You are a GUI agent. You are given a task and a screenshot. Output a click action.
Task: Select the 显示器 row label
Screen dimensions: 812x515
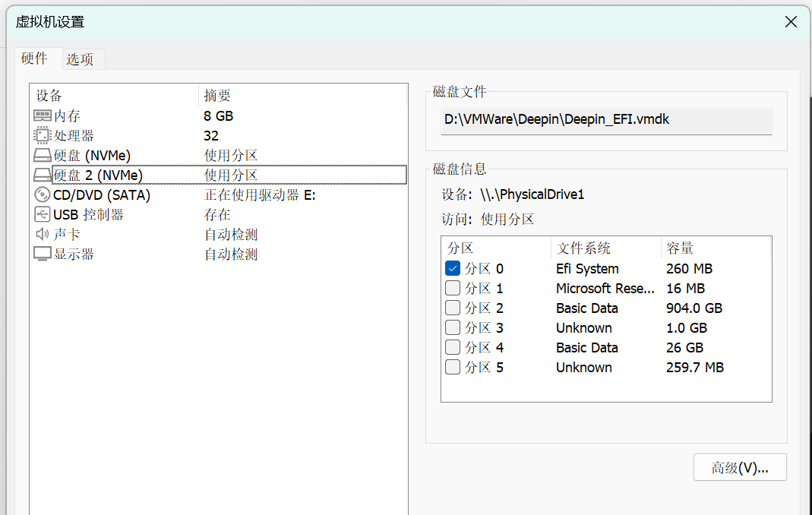[74, 254]
